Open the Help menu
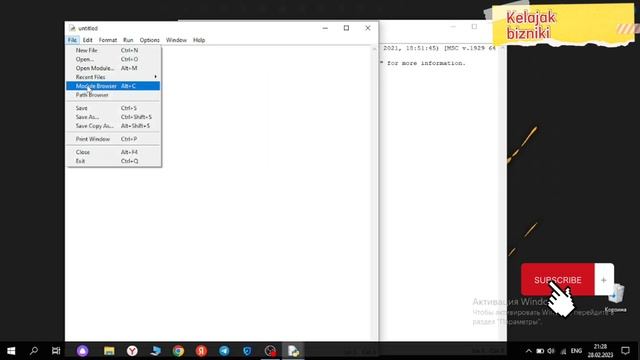The image size is (640, 360). [x=199, y=40]
